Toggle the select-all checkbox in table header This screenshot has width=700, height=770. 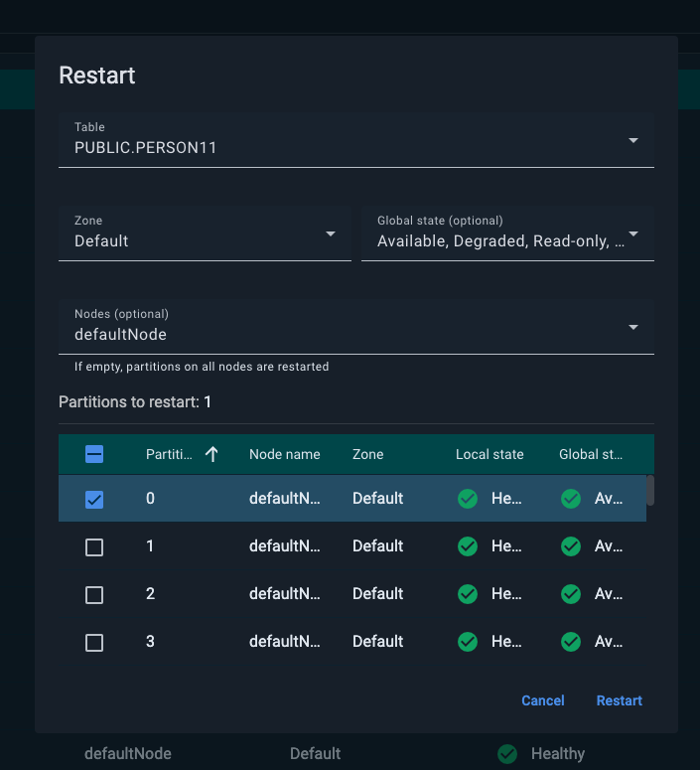94,454
